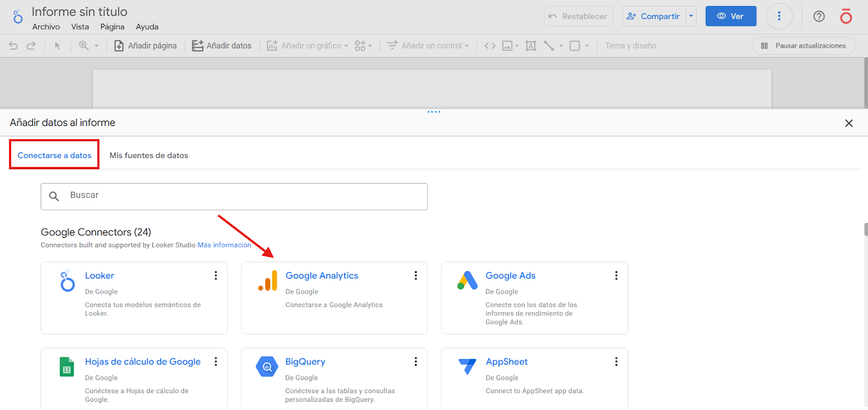The width and height of the screenshot is (868, 410).
Task: Open Google Analytics card three-dot menu
Action: click(416, 275)
